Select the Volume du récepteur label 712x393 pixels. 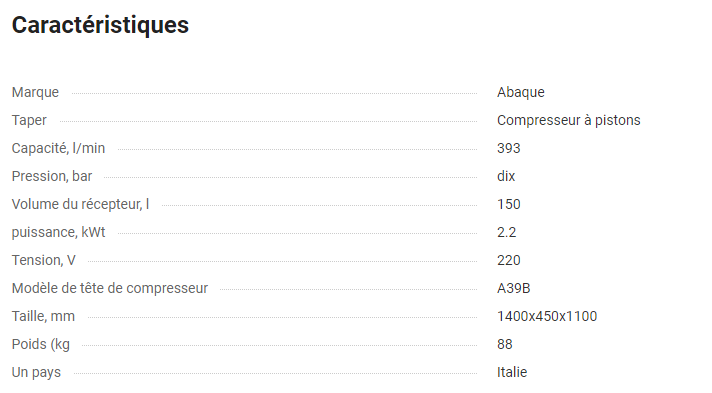pos(80,204)
